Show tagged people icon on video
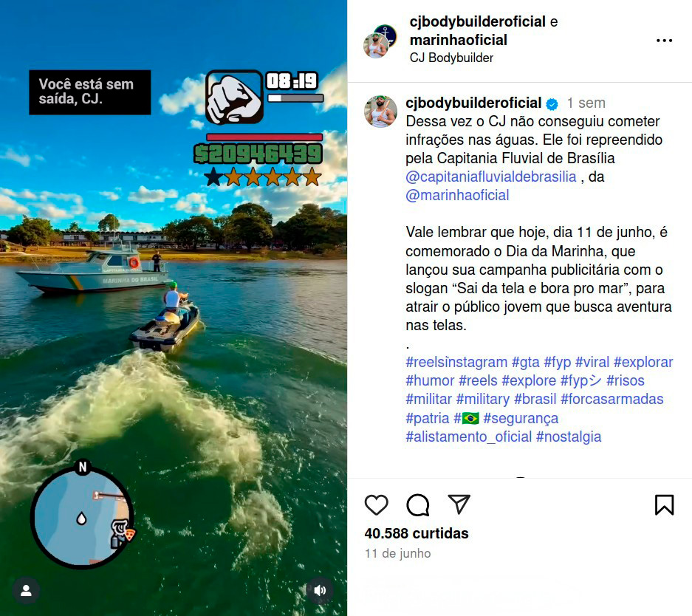Viewport: 692px width, 616px height. (x=27, y=590)
